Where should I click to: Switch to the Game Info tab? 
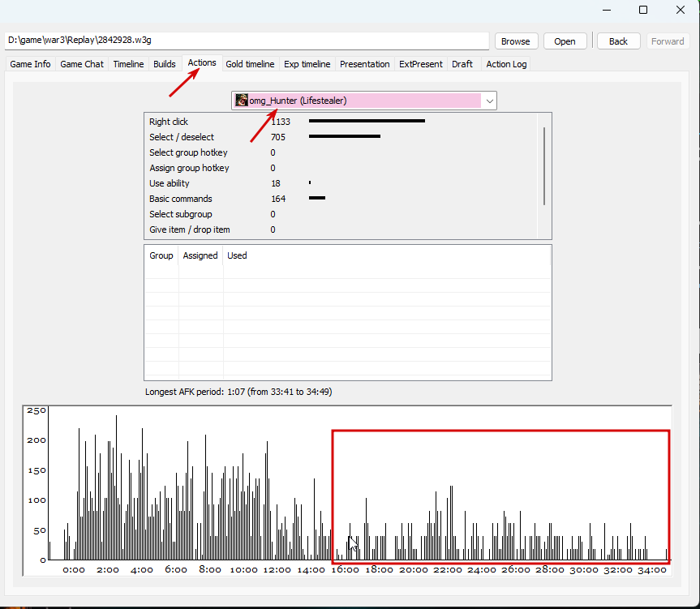coord(30,64)
